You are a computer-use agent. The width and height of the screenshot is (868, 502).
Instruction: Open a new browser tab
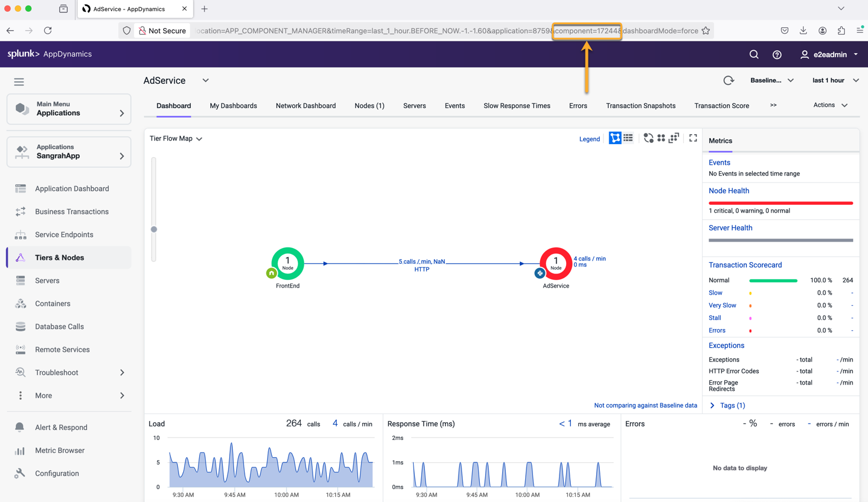click(x=204, y=9)
